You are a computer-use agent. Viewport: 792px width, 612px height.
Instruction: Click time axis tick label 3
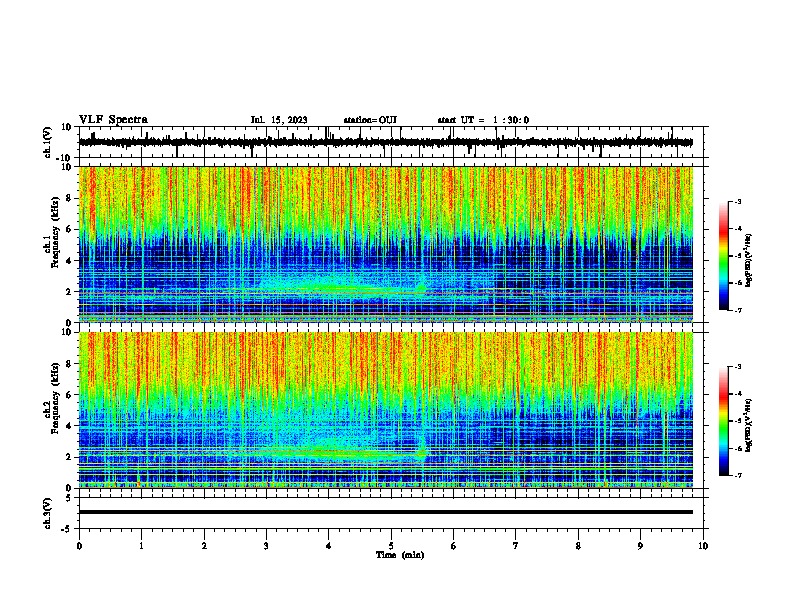pos(266,546)
